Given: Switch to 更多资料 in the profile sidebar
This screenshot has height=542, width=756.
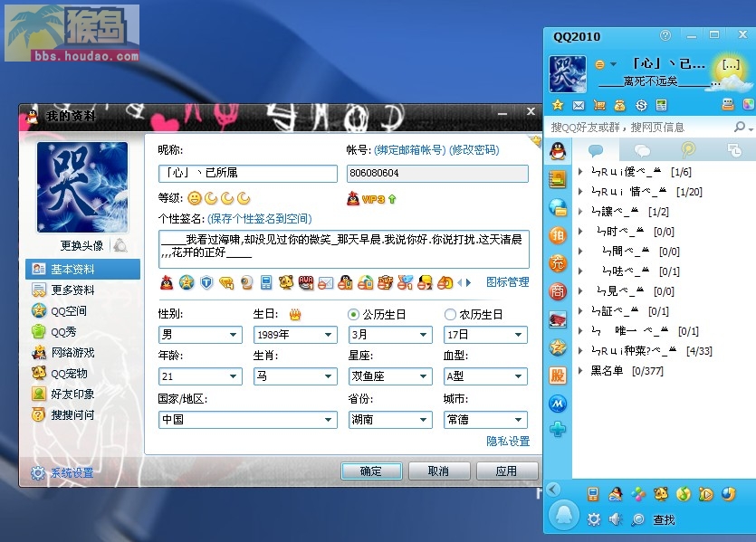Looking at the screenshot, I should click(72, 290).
